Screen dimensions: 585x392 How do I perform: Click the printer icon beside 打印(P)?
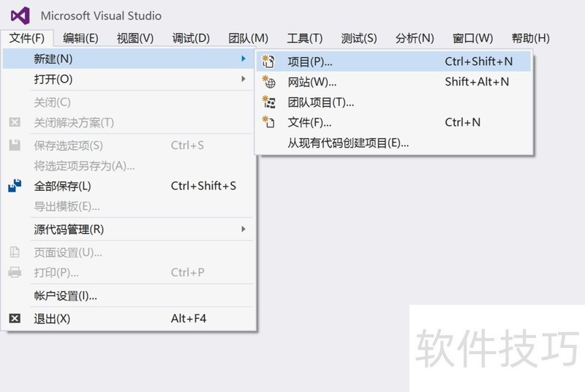click(x=15, y=272)
